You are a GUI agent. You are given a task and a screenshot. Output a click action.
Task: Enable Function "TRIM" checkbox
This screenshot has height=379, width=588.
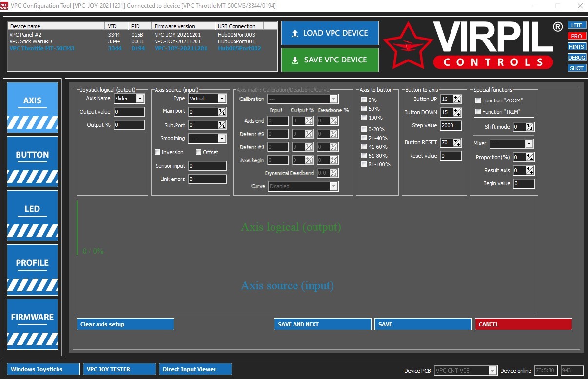[x=478, y=112]
